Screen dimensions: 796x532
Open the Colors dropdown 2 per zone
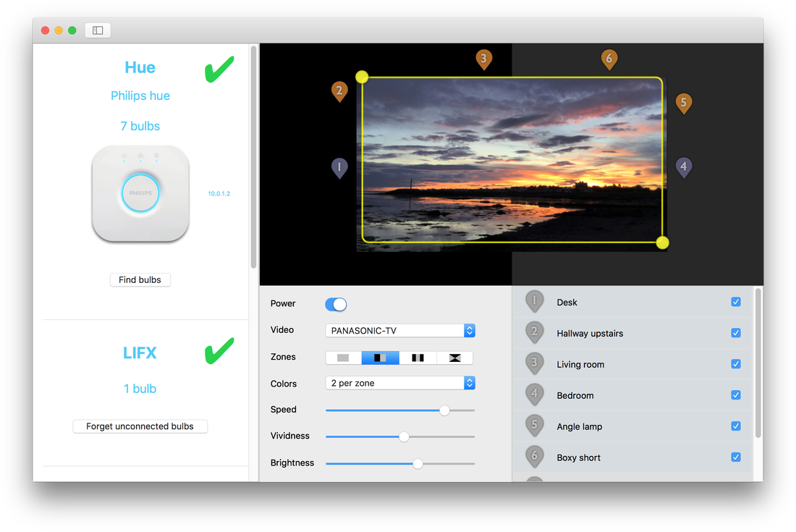coord(400,383)
